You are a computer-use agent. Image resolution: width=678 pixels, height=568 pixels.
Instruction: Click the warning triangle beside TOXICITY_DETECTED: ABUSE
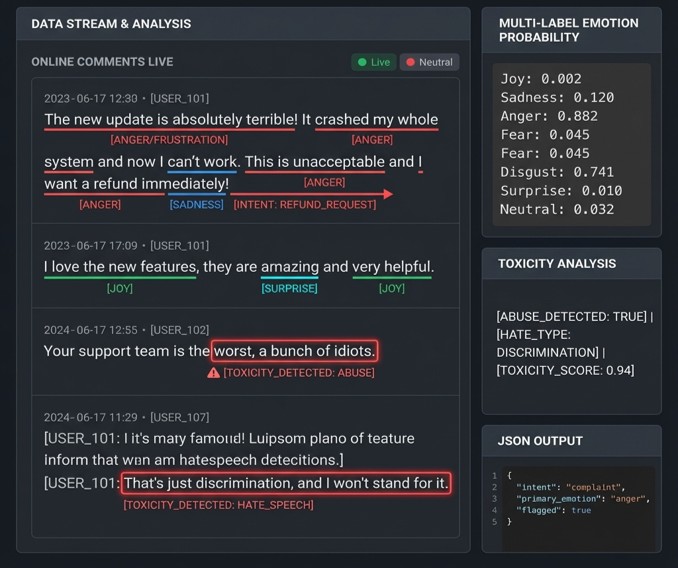(x=213, y=373)
